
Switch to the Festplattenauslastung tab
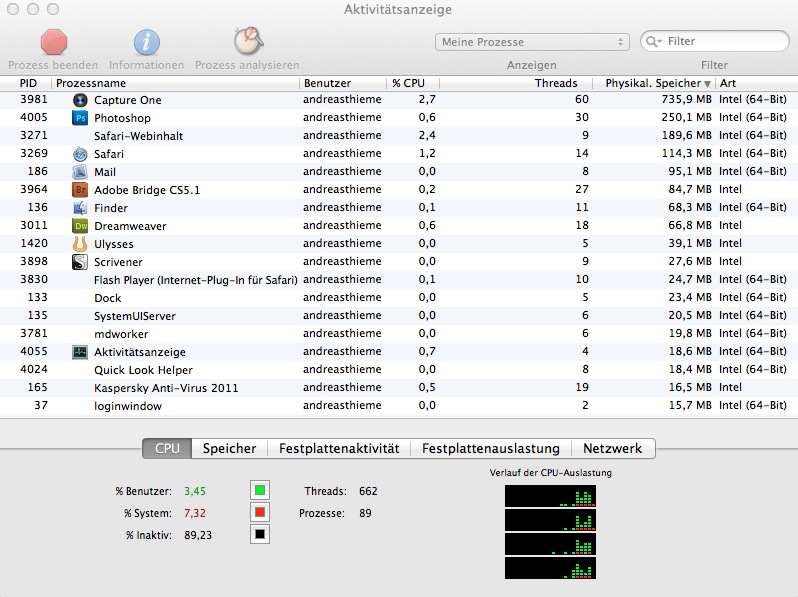point(491,448)
